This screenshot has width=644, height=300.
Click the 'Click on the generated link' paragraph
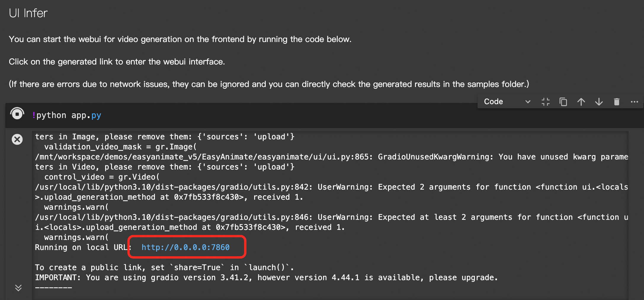[x=117, y=62]
